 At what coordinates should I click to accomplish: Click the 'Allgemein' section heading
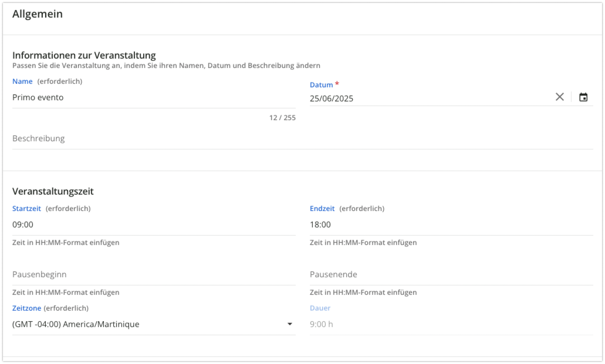tap(37, 14)
